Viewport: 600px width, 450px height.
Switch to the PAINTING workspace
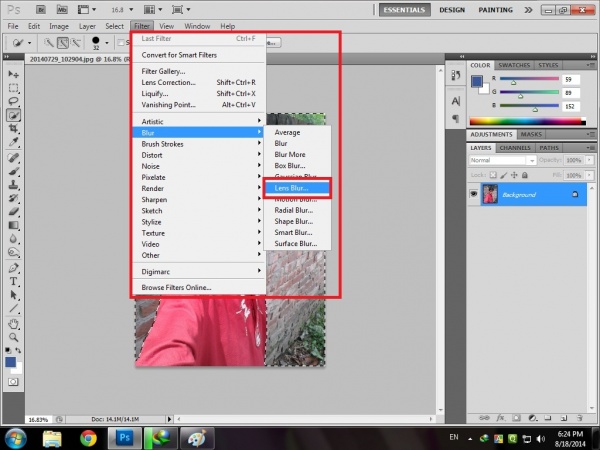pyautogui.click(x=496, y=10)
